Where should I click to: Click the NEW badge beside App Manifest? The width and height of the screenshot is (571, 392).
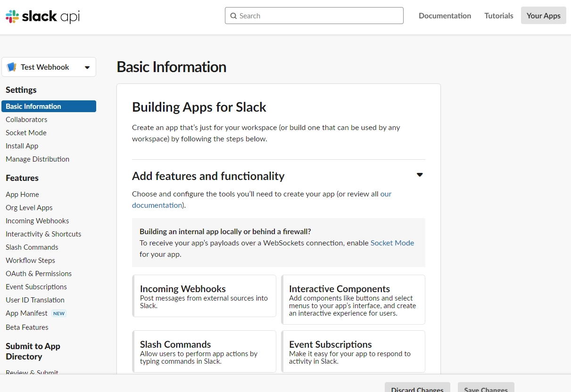[59, 313]
